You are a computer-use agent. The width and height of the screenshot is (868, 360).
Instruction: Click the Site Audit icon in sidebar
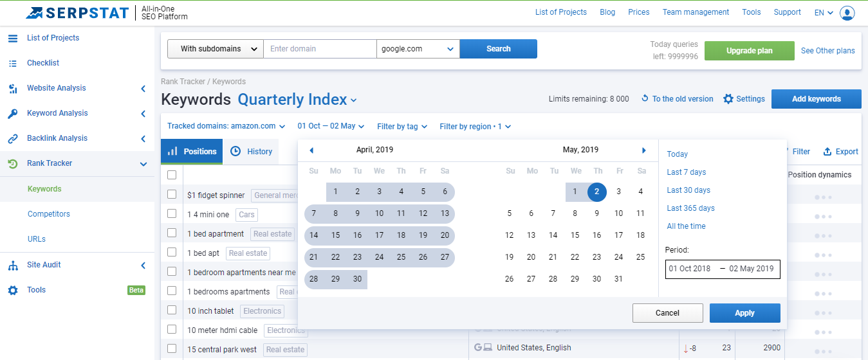pos(13,265)
